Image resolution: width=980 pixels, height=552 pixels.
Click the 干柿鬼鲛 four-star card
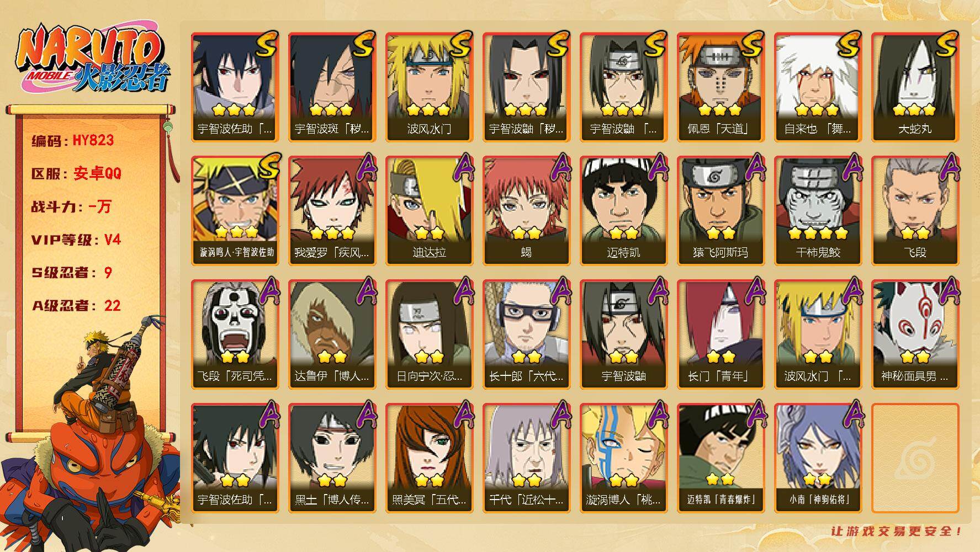pos(818,211)
